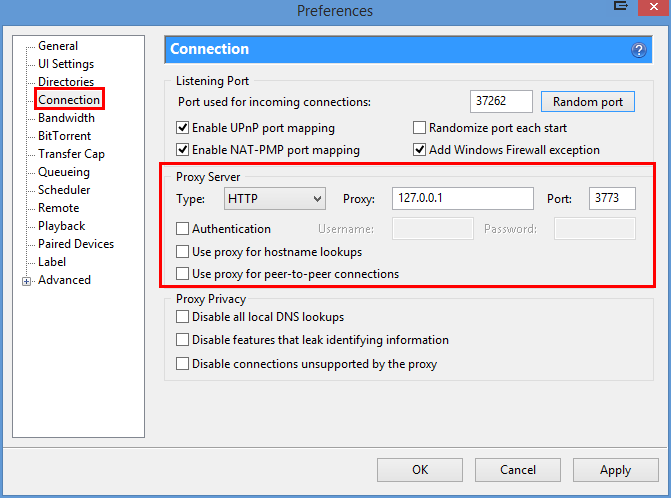The height and width of the screenshot is (498, 671).
Task: Select BitTorrent in the tree
Action: [65, 136]
